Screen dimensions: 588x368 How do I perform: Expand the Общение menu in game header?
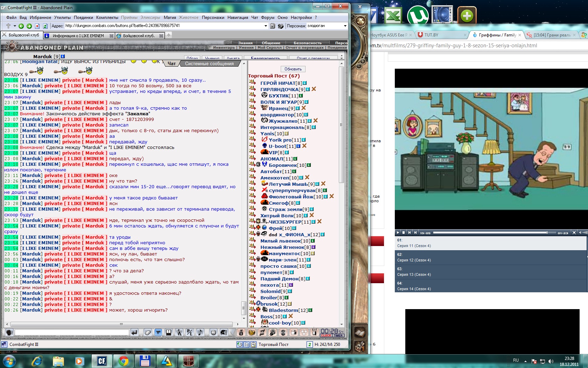(x=271, y=43)
